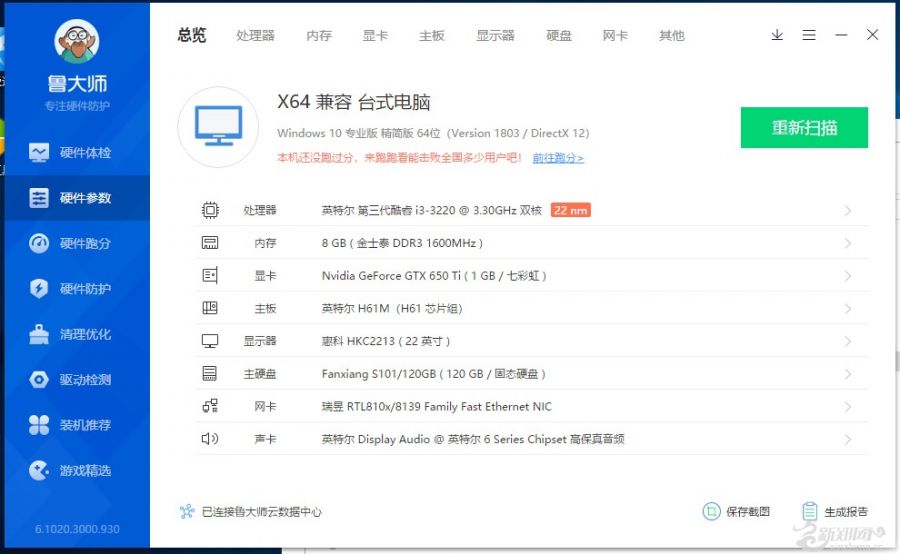Switch to the 主板 tab

(432, 36)
